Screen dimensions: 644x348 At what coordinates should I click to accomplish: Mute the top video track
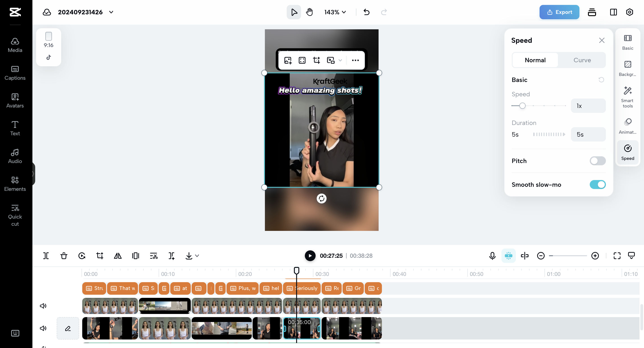click(x=43, y=305)
